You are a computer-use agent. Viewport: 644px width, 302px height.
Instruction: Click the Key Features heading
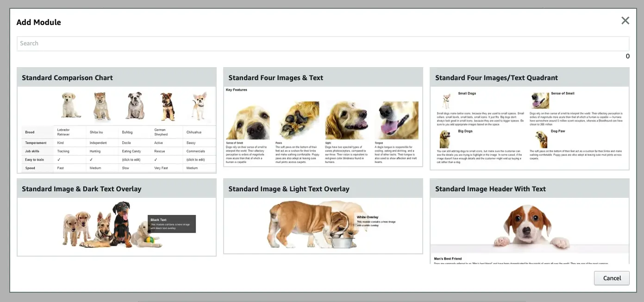(237, 90)
